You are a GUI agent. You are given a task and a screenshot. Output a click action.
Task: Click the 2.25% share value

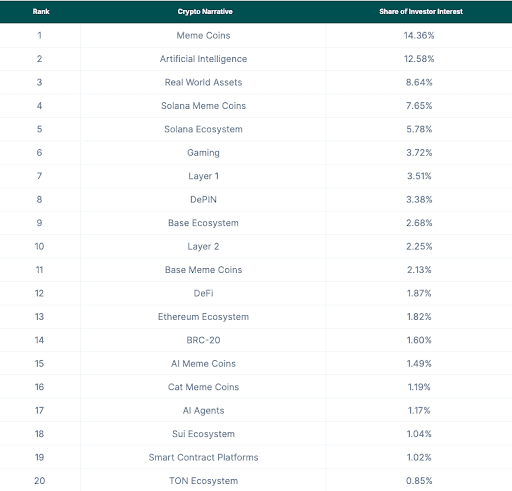pyautogui.click(x=419, y=246)
